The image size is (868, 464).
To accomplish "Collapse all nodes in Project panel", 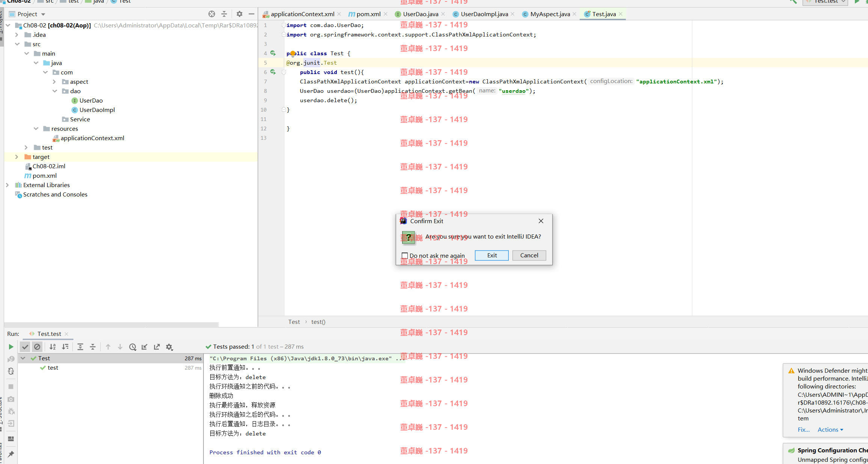I will click(x=224, y=14).
